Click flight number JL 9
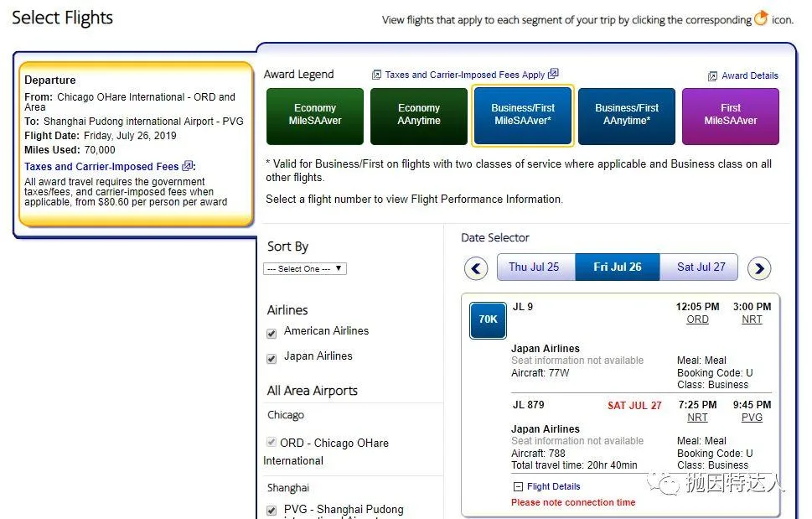812x519 pixels. point(523,307)
